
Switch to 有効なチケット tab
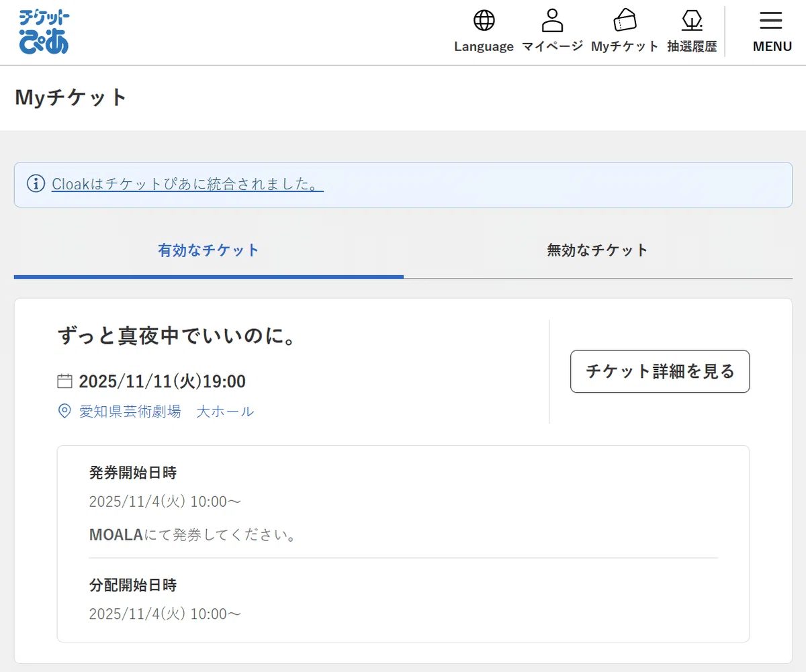click(209, 251)
